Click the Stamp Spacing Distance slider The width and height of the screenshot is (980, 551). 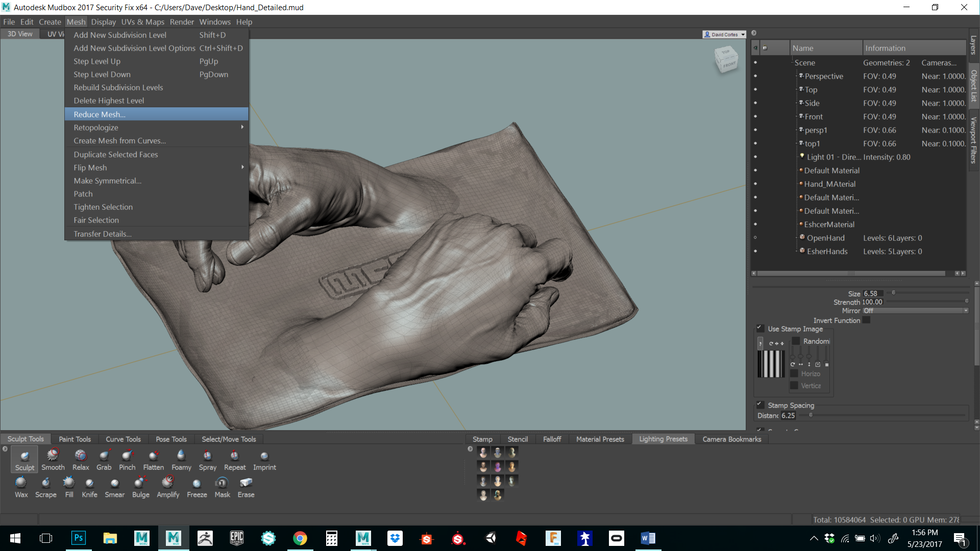(x=883, y=415)
